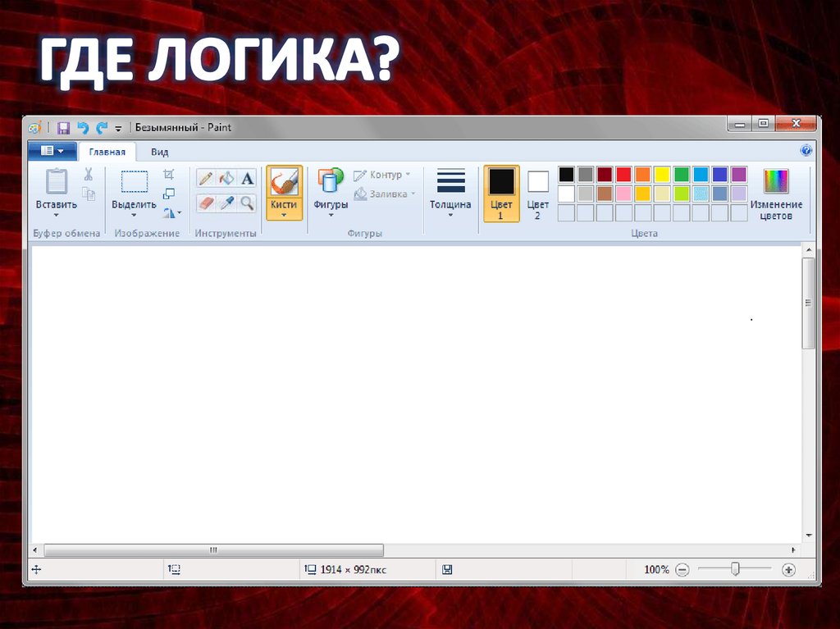Click the zoom slider handle

(x=736, y=569)
